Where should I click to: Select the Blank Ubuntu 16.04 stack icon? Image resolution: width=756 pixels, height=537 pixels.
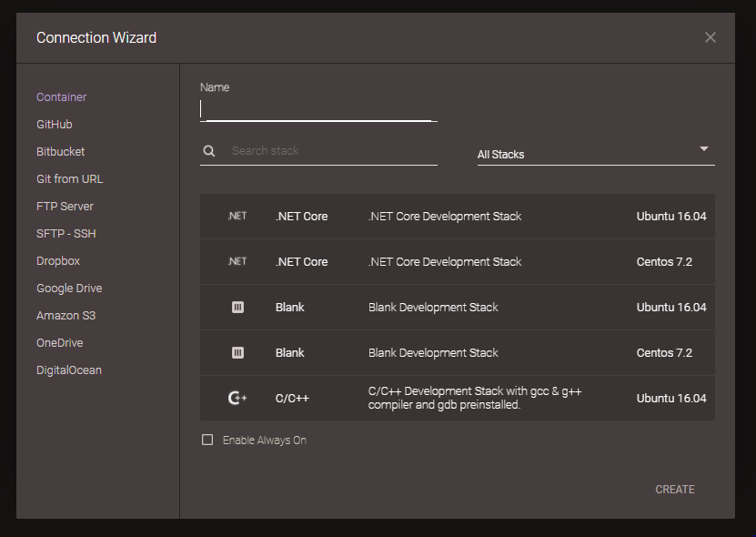(237, 307)
